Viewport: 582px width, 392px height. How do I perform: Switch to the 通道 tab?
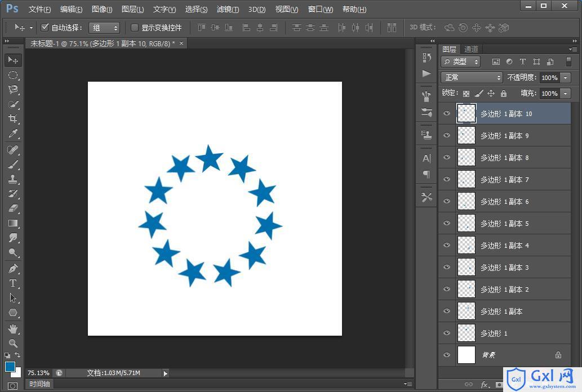pos(471,49)
